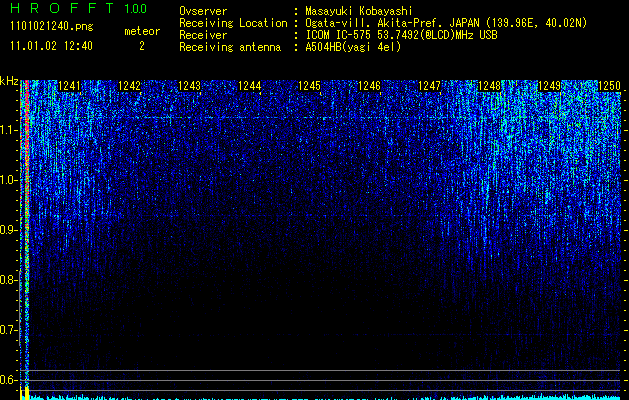Click the 'Receiving antenna' label
This screenshot has width=629, height=400.
(x=230, y=47)
